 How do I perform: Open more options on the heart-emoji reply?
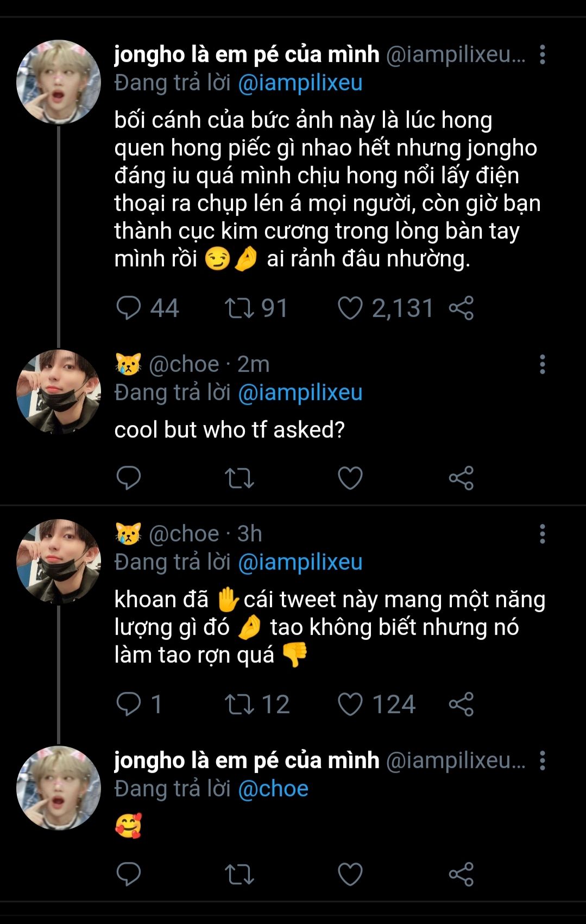coord(542,761)
